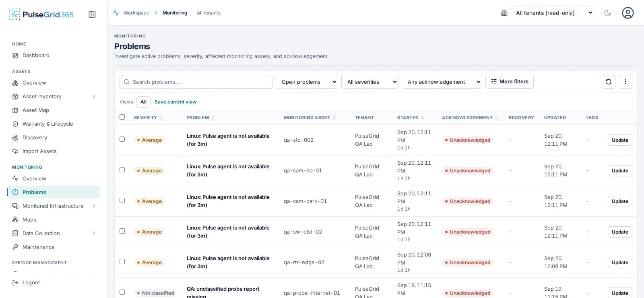This screenshot has width=644, height=298.
Task: Click the Asset Map icon
Action: [15, 110]
